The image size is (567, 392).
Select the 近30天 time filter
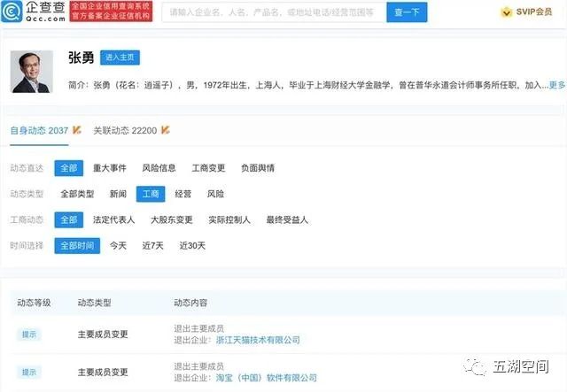pos(192,246)
